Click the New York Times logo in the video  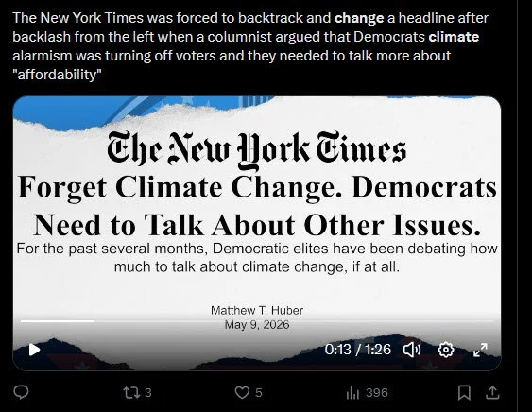click(x=257, y=150)
